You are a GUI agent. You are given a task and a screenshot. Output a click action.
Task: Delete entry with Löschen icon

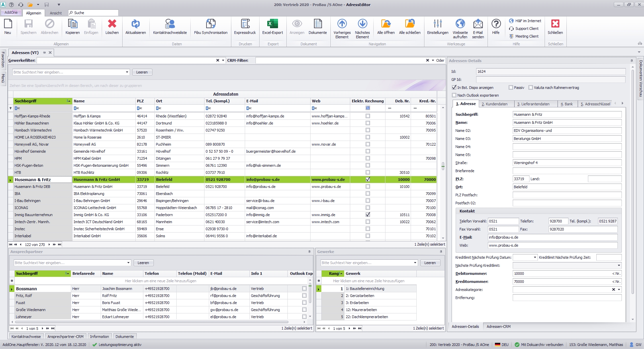(x=112, y=24)
